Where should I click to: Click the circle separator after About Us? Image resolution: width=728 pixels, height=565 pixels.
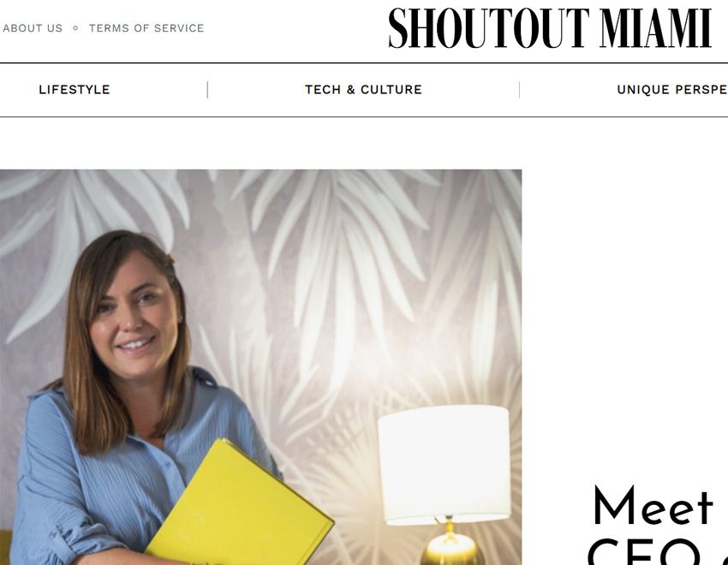coord(75,28)
